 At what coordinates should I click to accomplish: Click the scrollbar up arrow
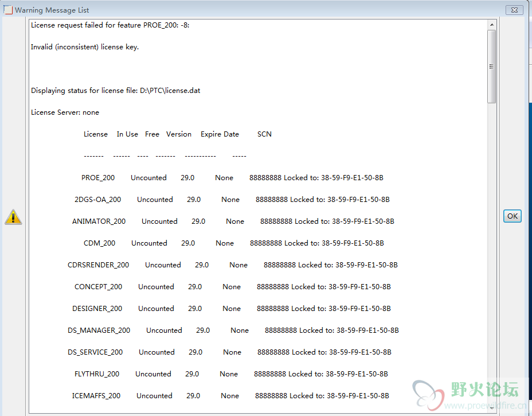(492, 25)
